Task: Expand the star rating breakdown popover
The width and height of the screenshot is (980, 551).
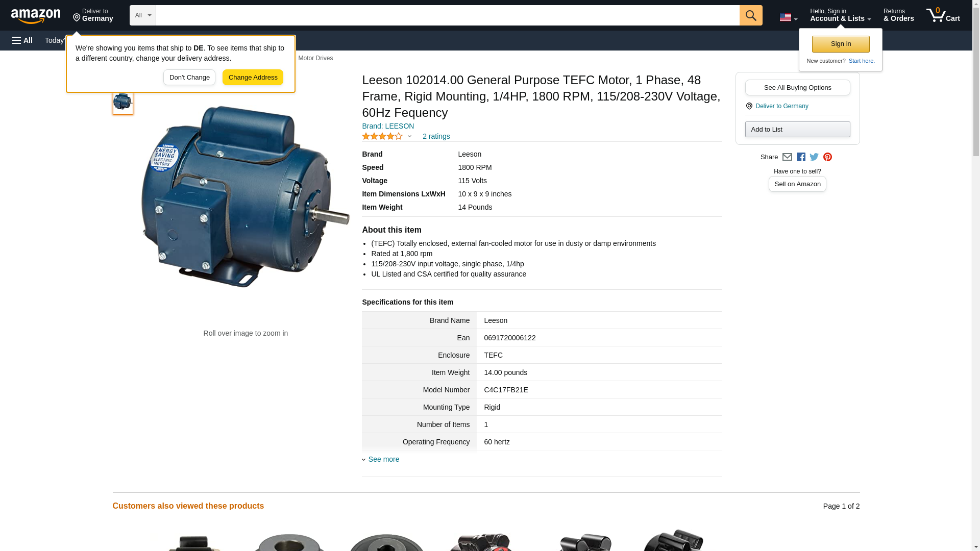Action: [x=409, y=136]
